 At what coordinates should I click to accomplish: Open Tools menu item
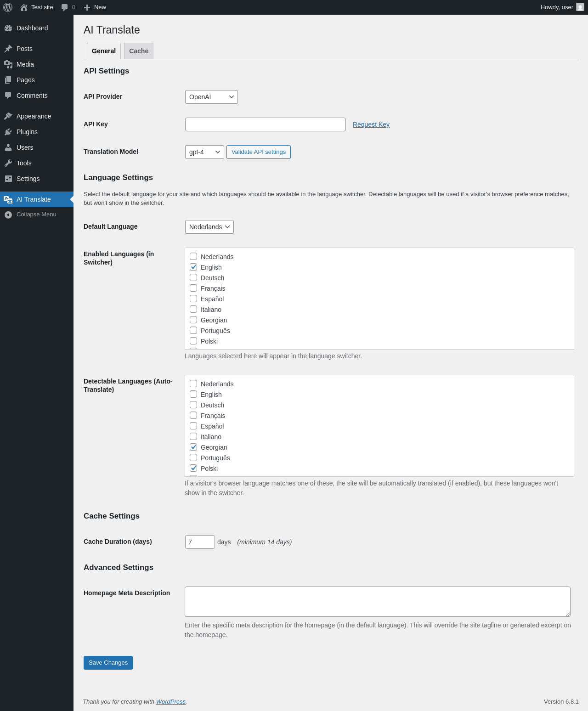[37, 163]
